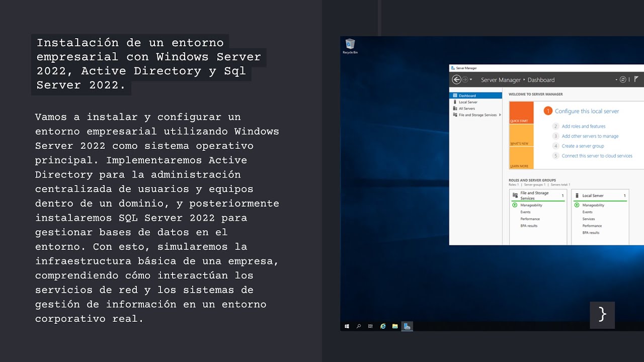Open the navigation history dropdown arrow
Screen dimensions: 644x362
pos(471,80)
